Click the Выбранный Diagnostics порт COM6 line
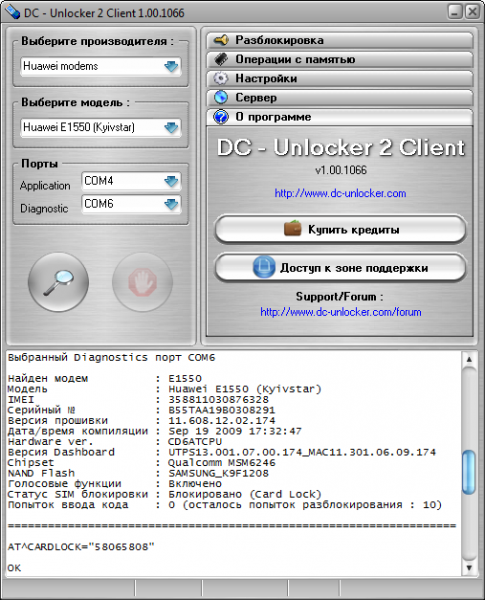485x600 pixels. pyautogui.click(x=111, y=357)
